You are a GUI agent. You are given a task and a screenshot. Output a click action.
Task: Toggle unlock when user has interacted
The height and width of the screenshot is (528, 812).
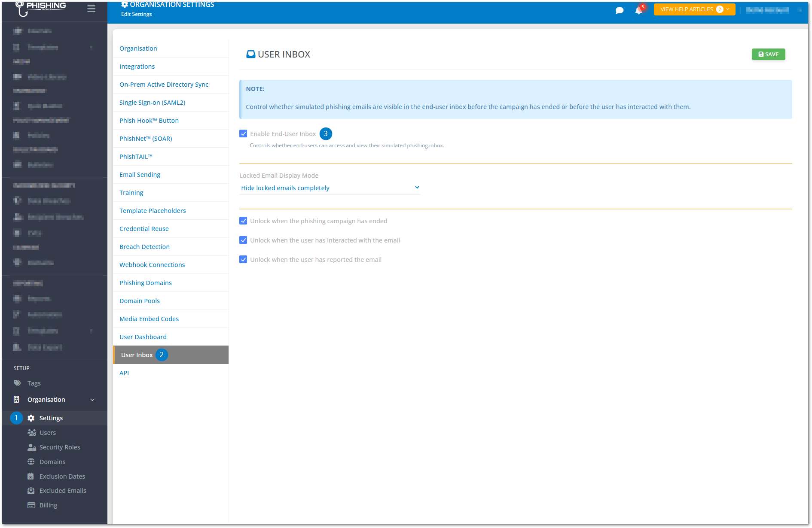(243, 240)
